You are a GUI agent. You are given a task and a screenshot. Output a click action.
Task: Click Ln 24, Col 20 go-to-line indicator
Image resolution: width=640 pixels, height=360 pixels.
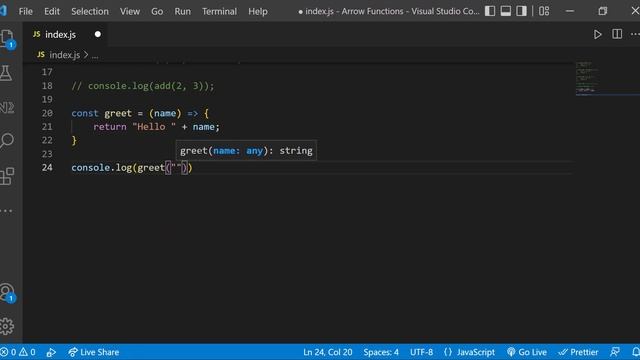point(327,352)
